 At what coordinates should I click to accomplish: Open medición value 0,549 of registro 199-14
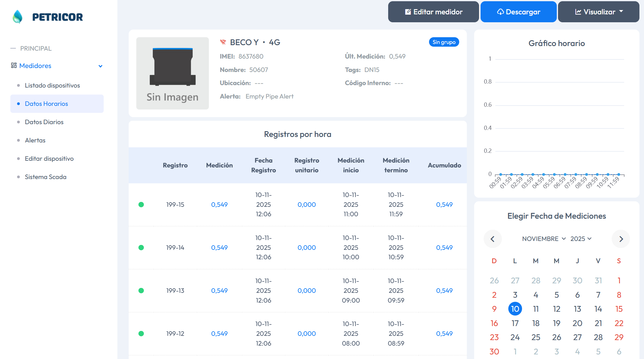tap(219, 248)
